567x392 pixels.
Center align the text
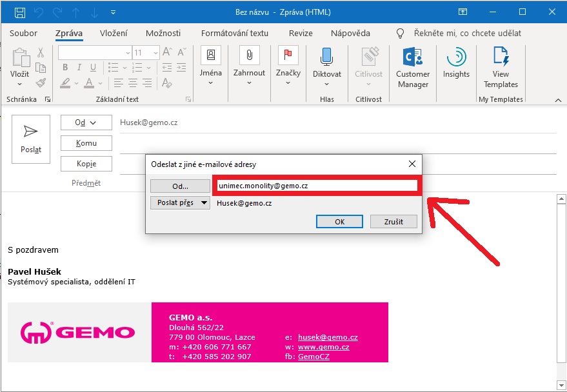point(133,83)
